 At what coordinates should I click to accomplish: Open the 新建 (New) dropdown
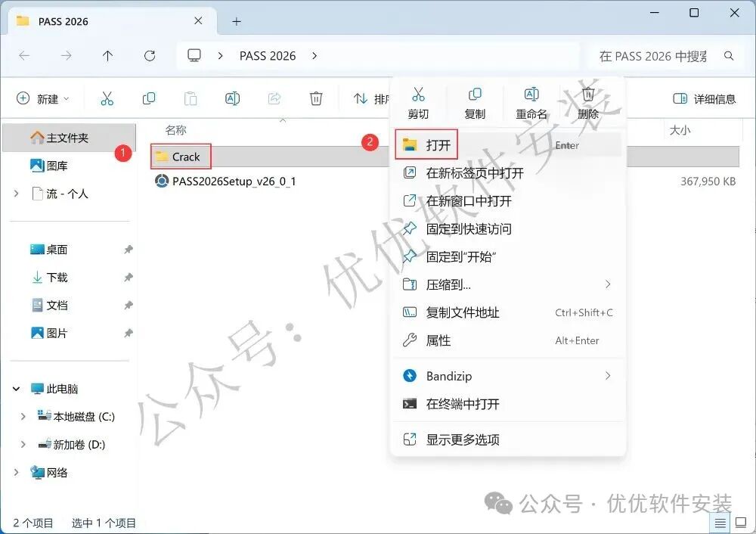pyautogui.click(x=43, y=98)
